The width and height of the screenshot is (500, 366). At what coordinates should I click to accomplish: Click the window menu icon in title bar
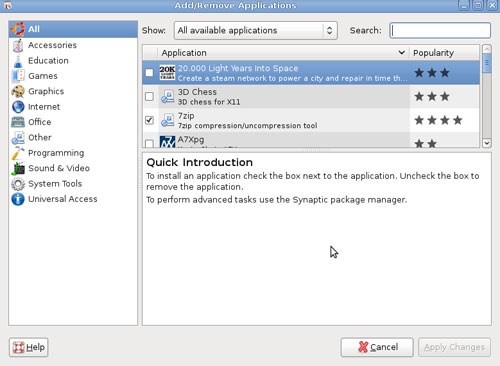(7, 5)
